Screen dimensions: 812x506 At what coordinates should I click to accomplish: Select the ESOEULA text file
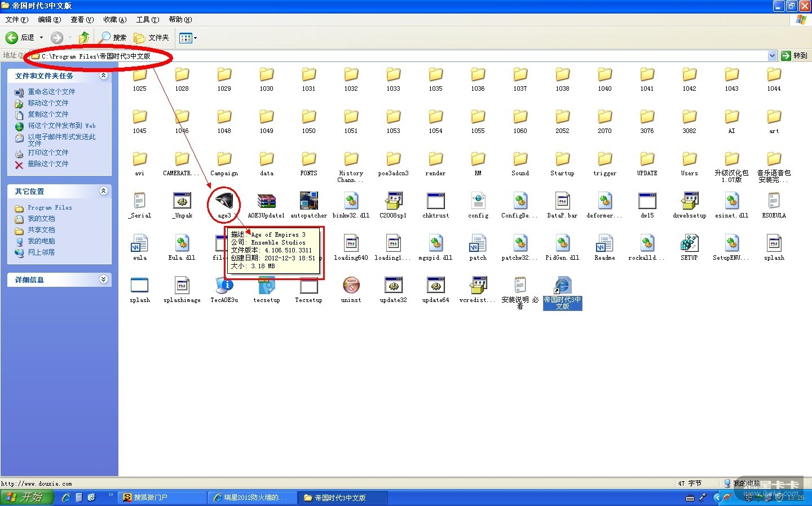pyautogui.click(x=774, y=201)
